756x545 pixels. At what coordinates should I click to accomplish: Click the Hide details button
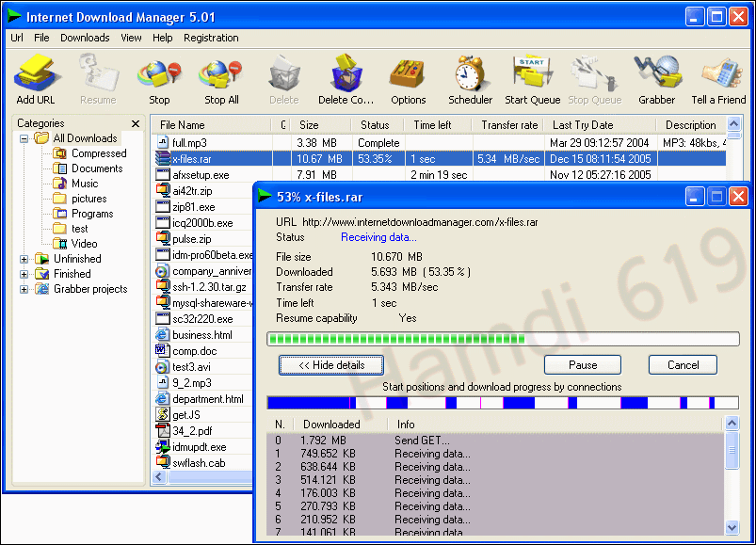[331, 365]
